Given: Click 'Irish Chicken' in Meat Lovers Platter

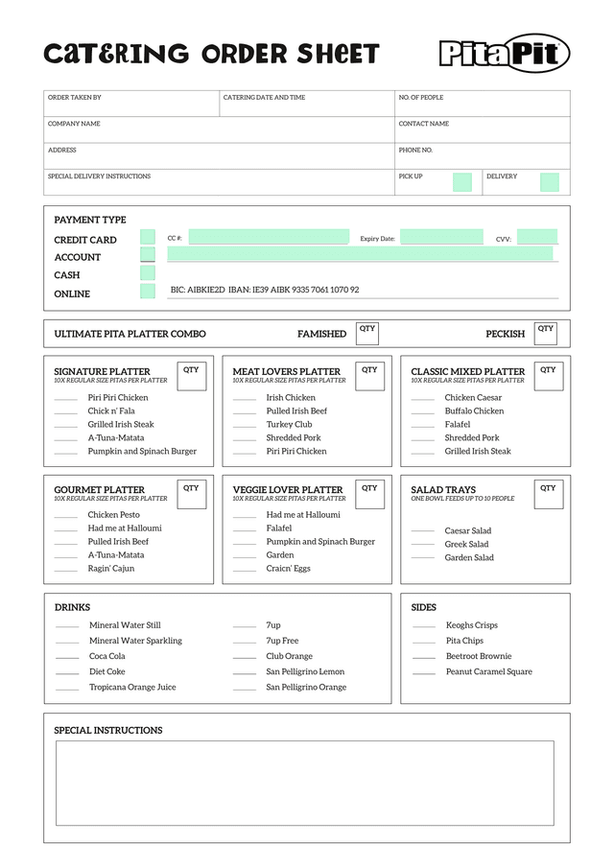Looking at the screenshot, I should [291, 397].
